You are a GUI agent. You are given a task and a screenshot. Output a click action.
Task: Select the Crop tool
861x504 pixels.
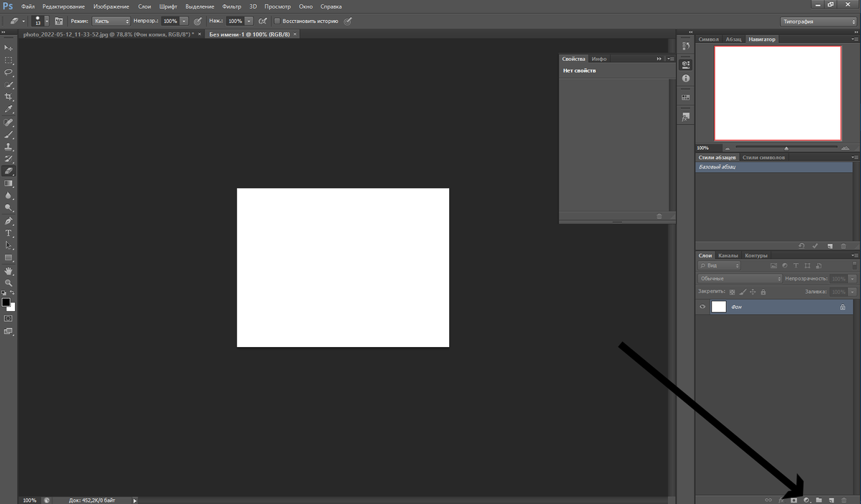tap(9, 97)
